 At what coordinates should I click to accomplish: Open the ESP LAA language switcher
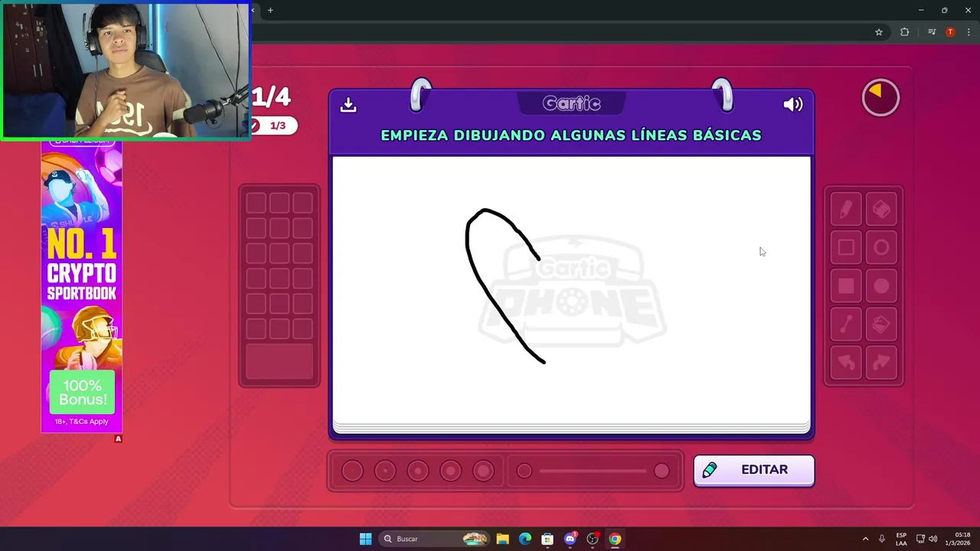point(901,539)
